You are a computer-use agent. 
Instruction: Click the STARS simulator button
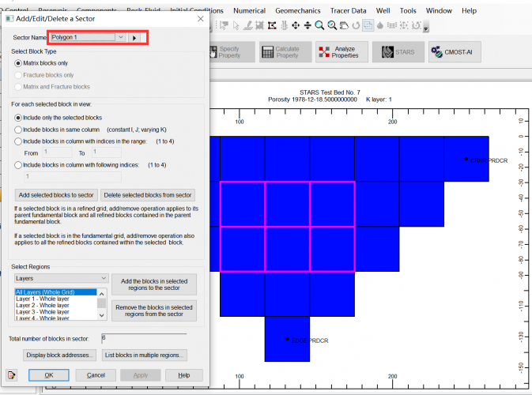pyautogui.click(x=398, y=52)
